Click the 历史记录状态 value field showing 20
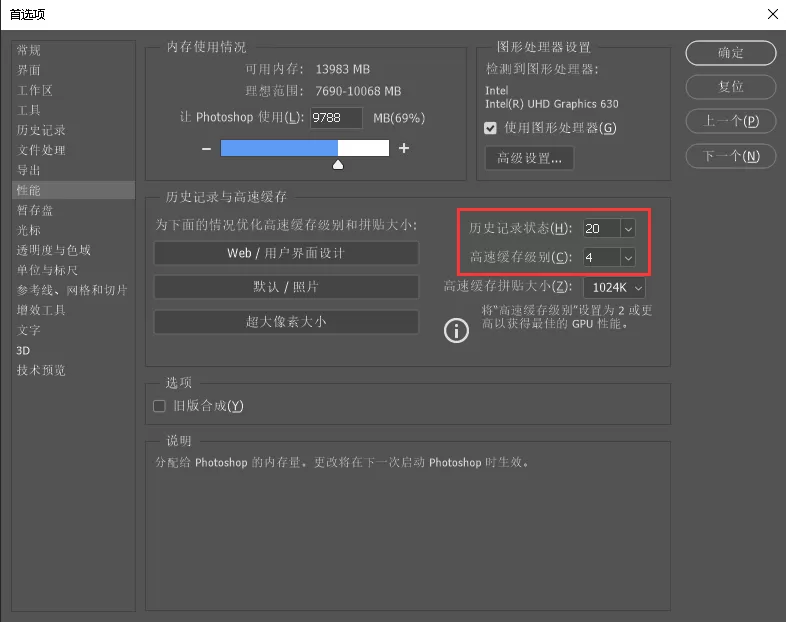The width and height of the screenshot is (786, 622). coord(602,229)
